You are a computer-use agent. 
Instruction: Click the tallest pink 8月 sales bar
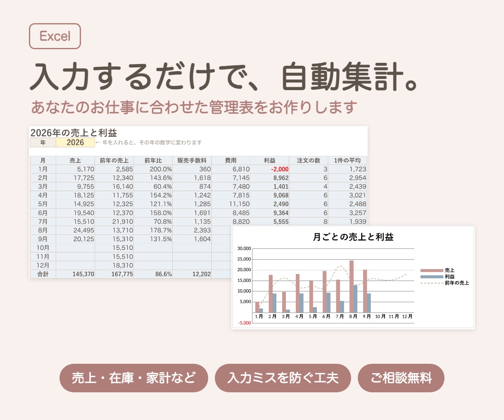352,286
